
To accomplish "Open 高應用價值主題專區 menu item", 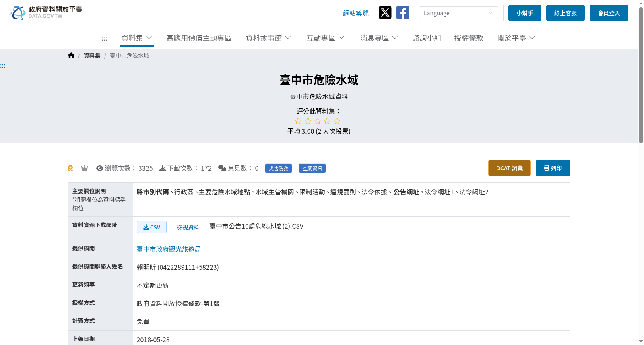I will tap(199, 38).
